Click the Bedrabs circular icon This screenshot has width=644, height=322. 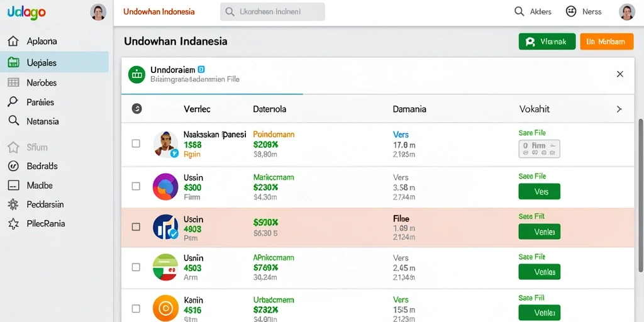click(x=13, y=166)
